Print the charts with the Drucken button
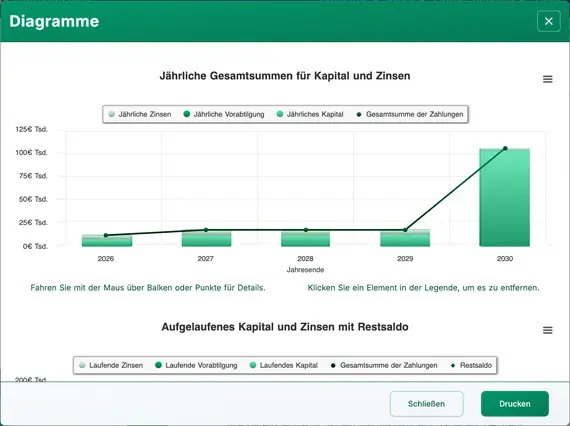570x426 pixels. point(514,404)
